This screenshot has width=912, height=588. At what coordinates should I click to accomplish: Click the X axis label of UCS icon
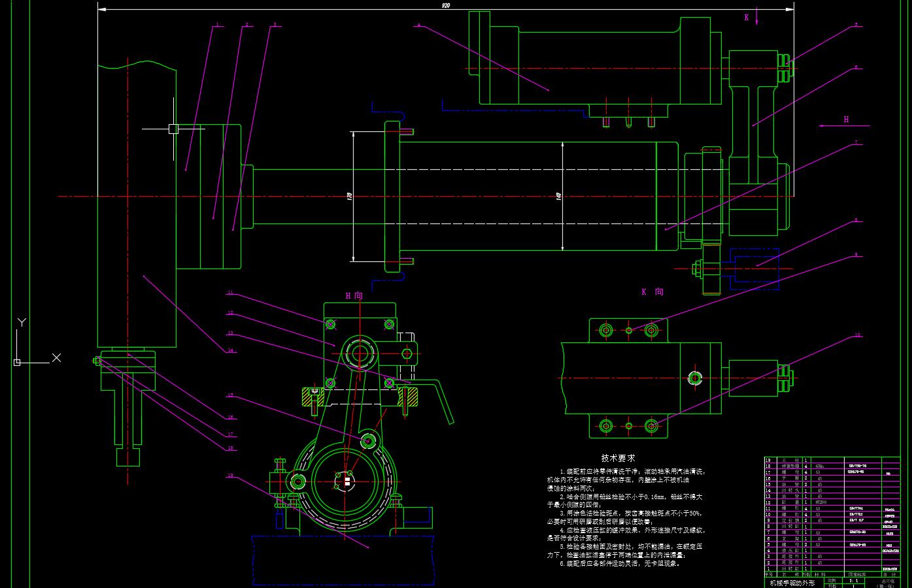[x=56, y=357]
